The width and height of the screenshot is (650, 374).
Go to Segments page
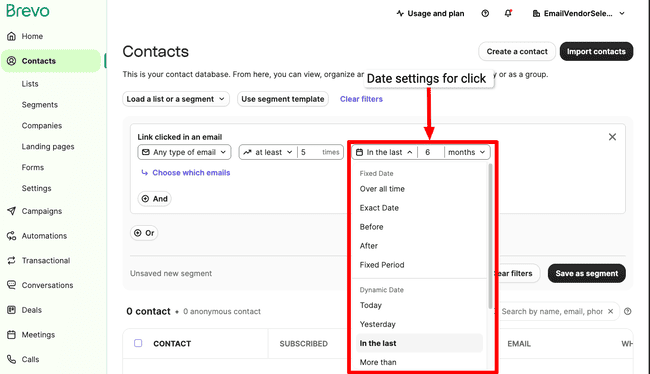[x=40, y=105]
